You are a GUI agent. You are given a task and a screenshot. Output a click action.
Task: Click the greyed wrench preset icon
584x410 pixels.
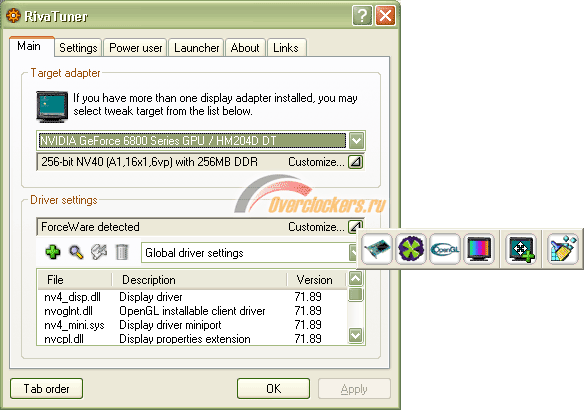(99, 252)
